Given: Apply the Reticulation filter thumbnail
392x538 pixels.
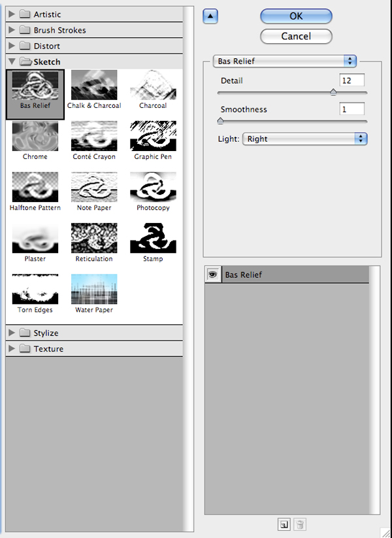Looking at the screenshot, I should [x=94, y=238].
